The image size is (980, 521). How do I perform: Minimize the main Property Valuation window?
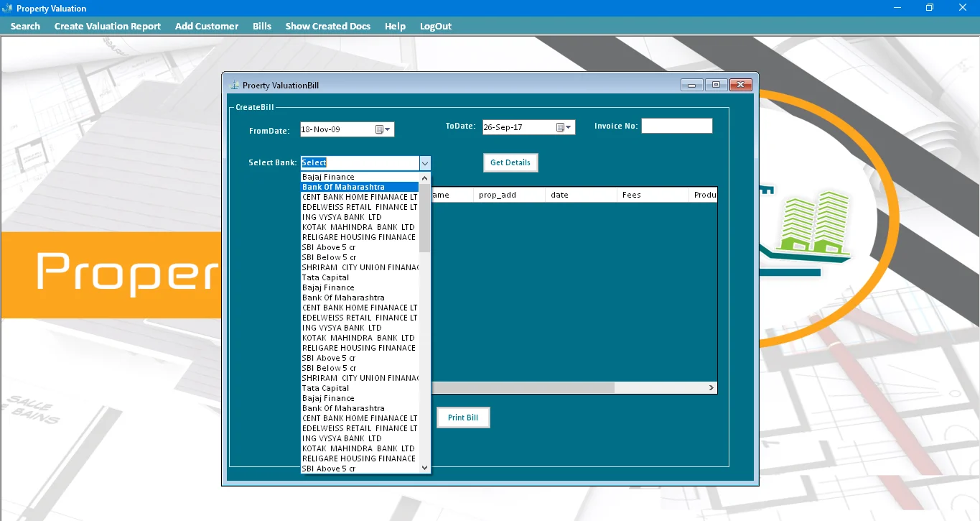[897, 8]
